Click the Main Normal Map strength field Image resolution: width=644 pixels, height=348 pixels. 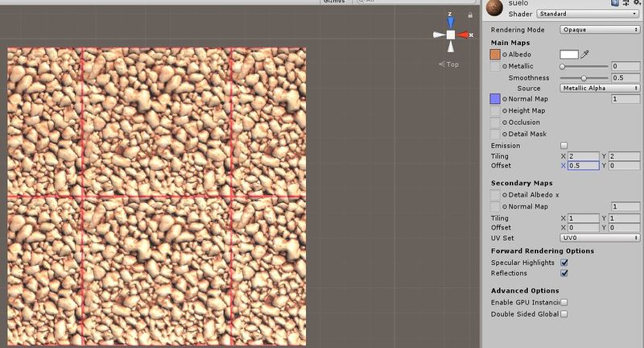click(625, 99)
